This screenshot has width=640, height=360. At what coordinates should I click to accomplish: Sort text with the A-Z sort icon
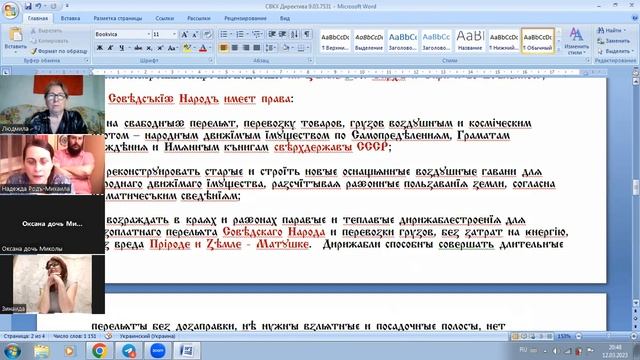[x=295, y=34]
